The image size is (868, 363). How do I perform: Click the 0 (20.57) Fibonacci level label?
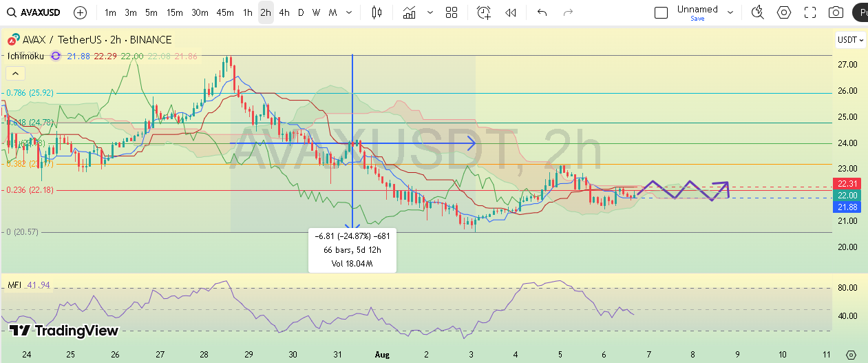click(23, 232)
